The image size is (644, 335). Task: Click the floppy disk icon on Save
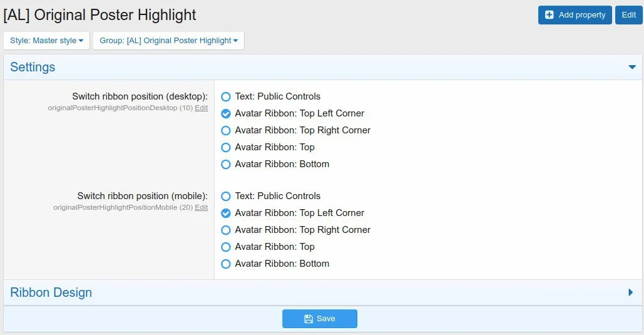309,319
